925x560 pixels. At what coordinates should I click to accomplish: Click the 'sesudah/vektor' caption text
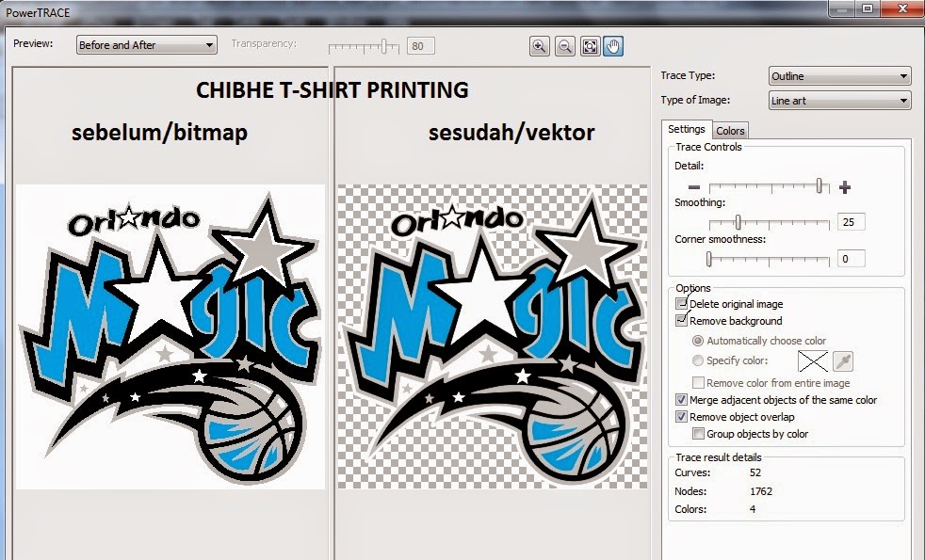coord(511,132)
